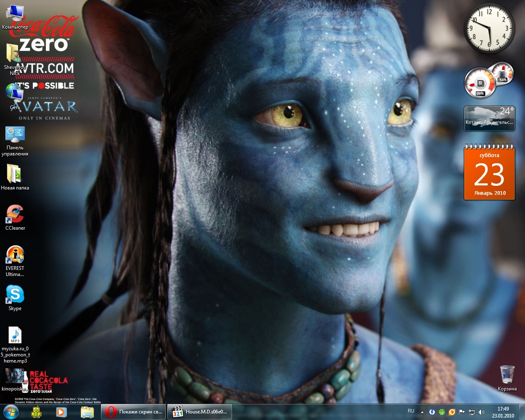525x420 pixels.
Task: Click the calendar gadget showing 23
Action: [x=489, y=172]
